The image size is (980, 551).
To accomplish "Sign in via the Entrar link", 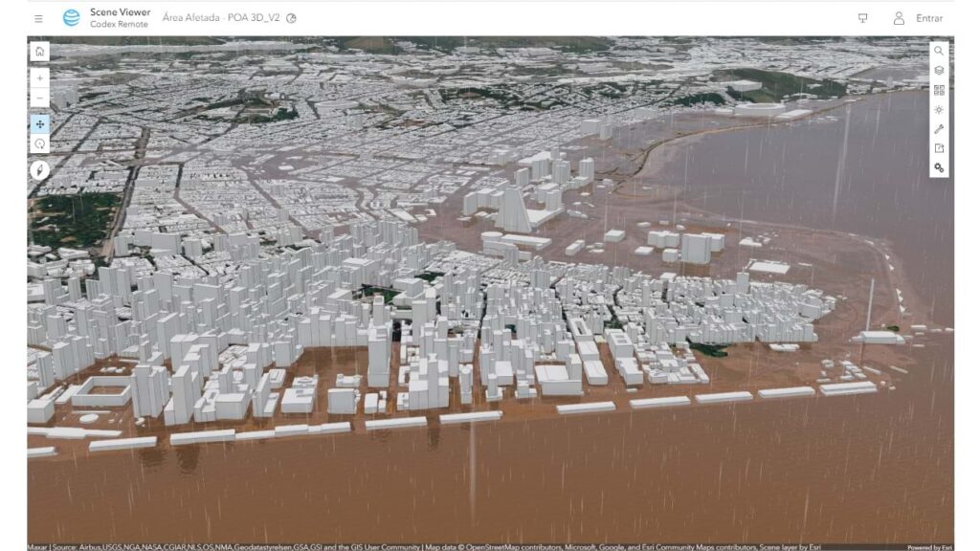I will point(929,18).
